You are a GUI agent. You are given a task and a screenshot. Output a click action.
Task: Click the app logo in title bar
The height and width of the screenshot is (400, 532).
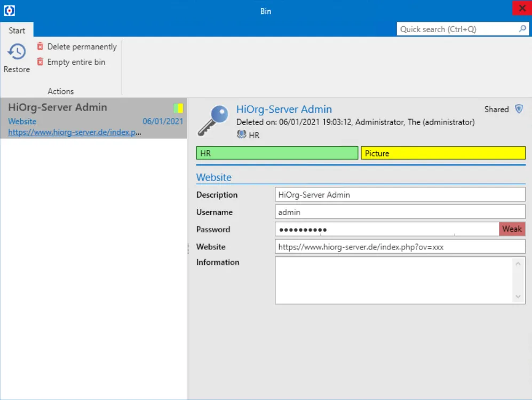tap(9, 11)
